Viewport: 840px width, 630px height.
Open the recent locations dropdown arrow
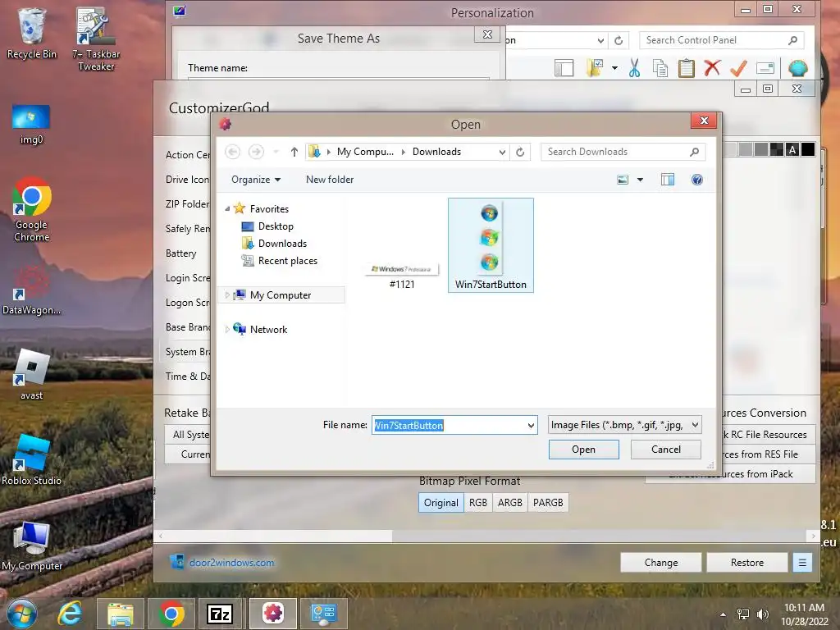pos(276,152)
